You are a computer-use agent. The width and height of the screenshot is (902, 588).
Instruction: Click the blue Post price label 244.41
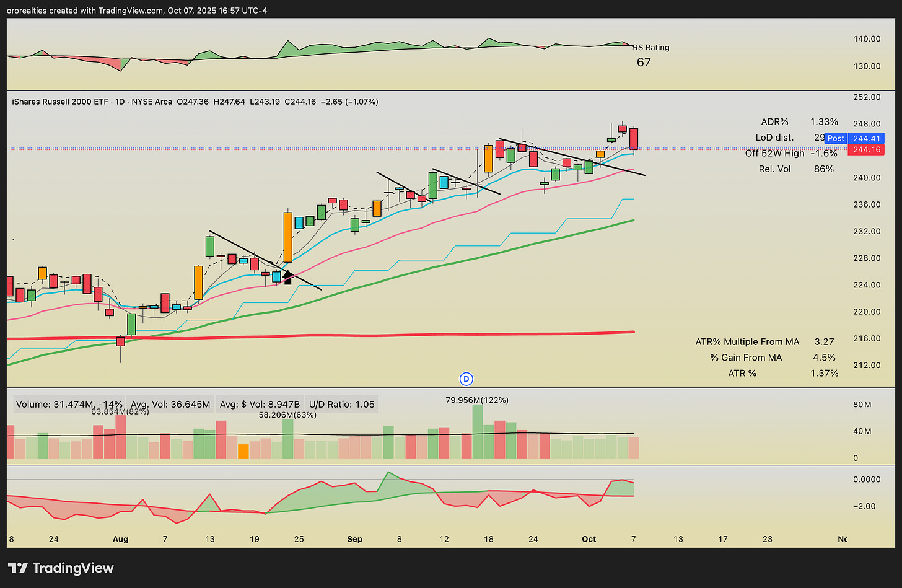[x=854, y=138]
